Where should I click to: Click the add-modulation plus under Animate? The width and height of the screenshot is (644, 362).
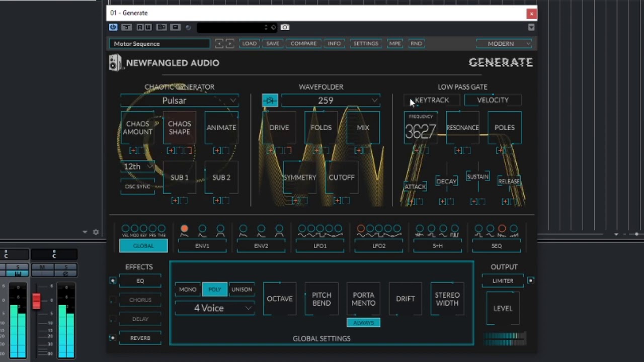[x=217, y=150]
